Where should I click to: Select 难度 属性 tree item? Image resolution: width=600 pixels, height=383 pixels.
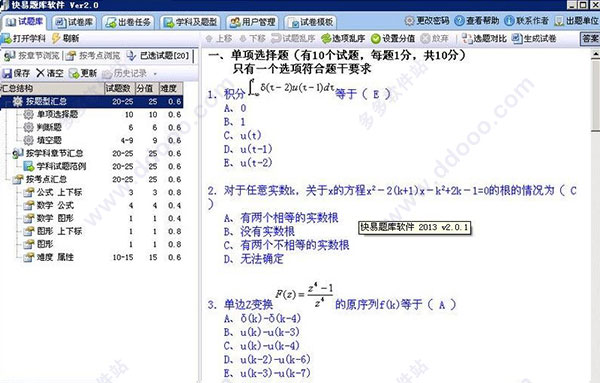[x=55, y=258]
